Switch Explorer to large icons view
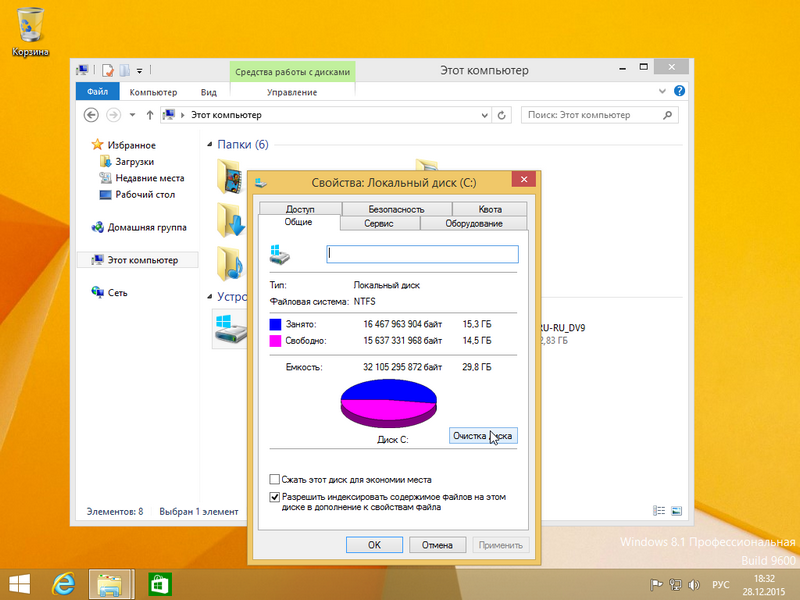800x600 pixels. click(x=678, y=511)
